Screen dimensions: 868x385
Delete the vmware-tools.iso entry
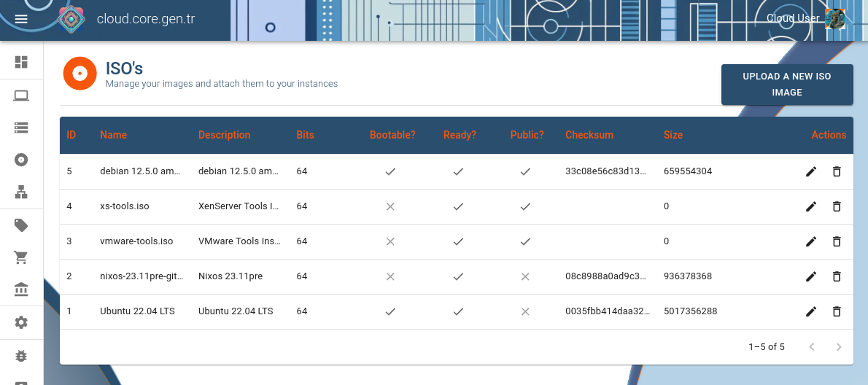[x=837, y=241]
